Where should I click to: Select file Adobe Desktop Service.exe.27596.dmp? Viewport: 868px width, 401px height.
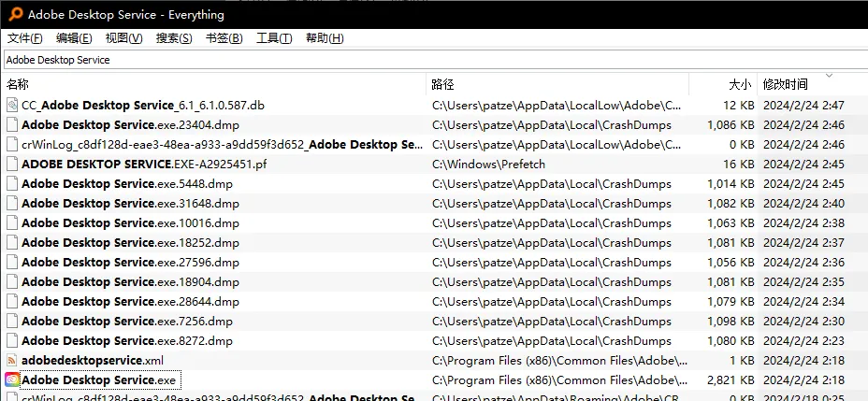pos(131,262)
